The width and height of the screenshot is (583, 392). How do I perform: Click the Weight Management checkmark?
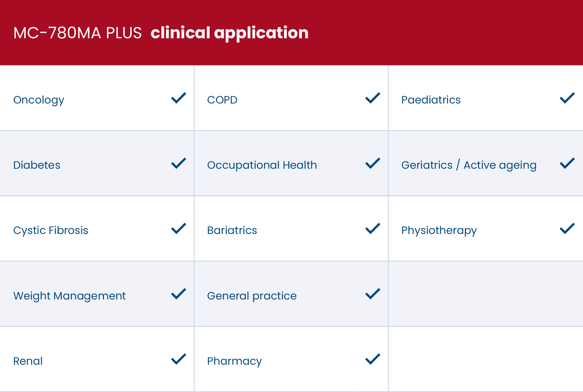[179, 294]
